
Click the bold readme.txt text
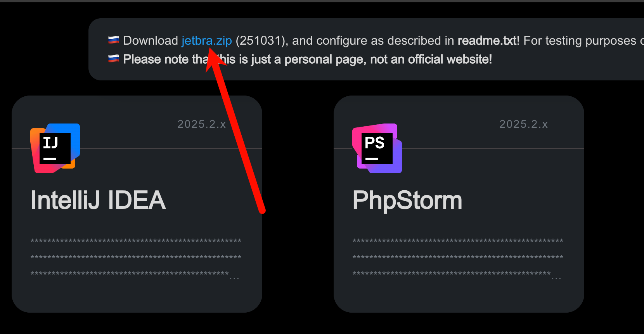pos(487,41)
